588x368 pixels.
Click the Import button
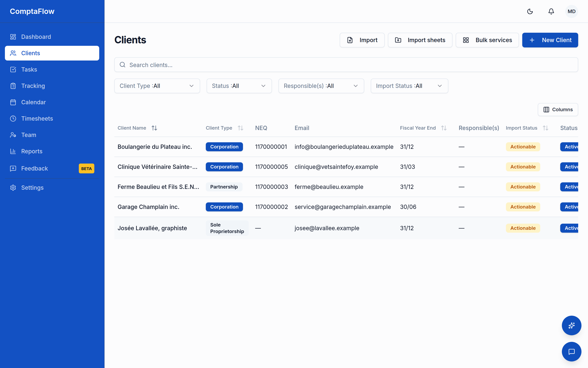click(x=362, y=40)
